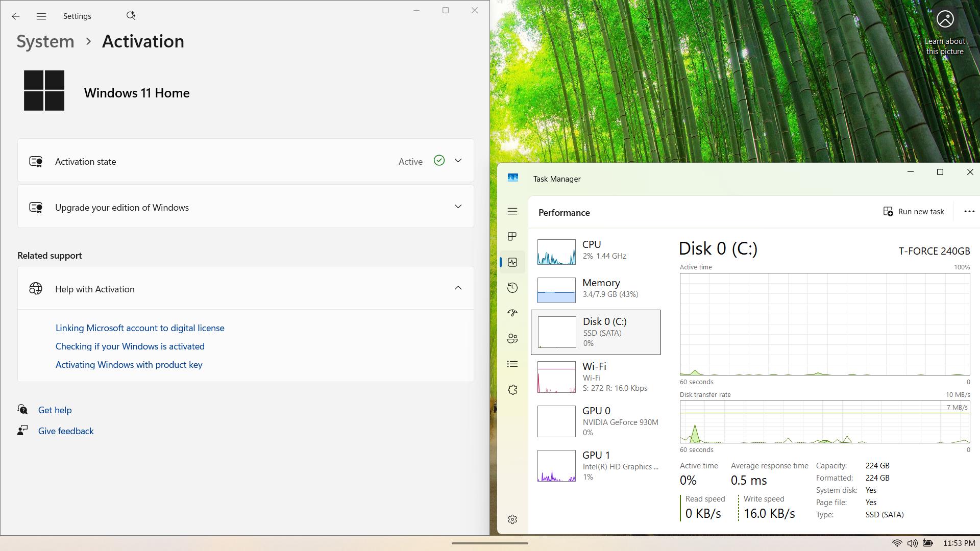Open Settings navigation hamburger menu
This screenshot has height=551, width=980.
[x=41, y=16]
